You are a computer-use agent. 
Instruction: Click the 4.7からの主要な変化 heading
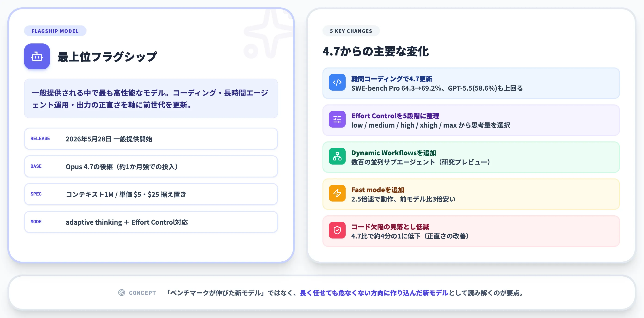(x=375, y=52)
